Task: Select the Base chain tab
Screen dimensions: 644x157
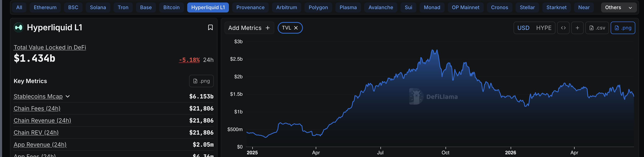Action: tap(146, 7)
